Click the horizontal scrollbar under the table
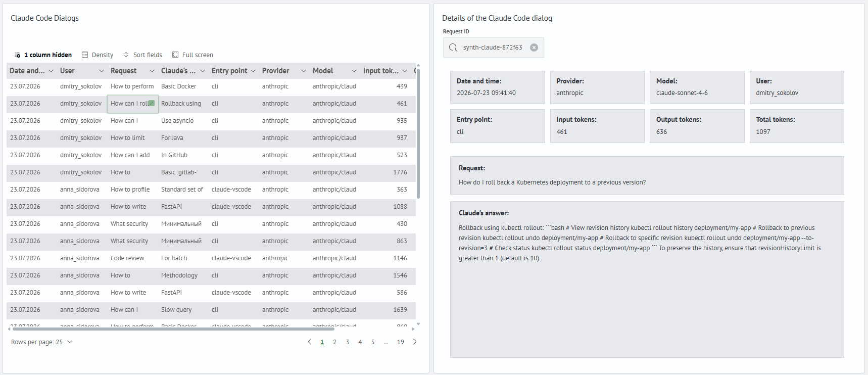This screenshot has width=868, height=375. click(173, 329)
